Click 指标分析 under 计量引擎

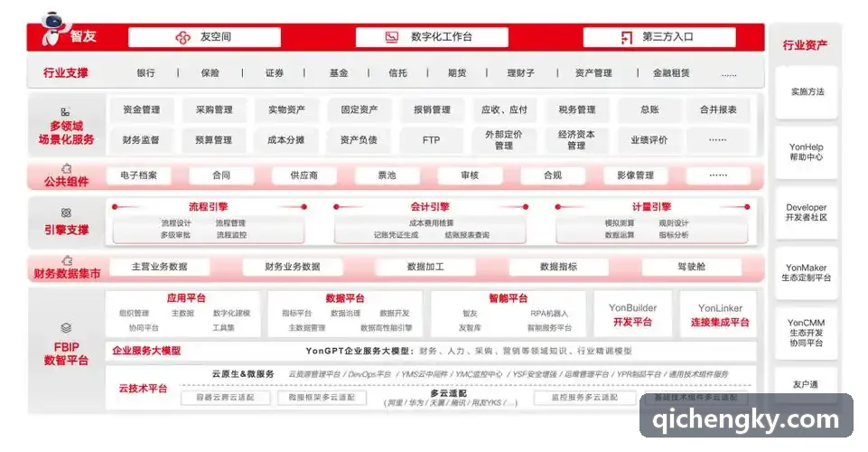click(x=674, y=235)
